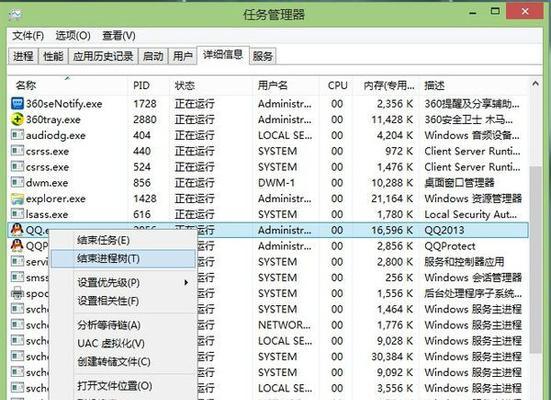Choose 结束进程树(T) in context menu
551x400 pixels.
123,259
